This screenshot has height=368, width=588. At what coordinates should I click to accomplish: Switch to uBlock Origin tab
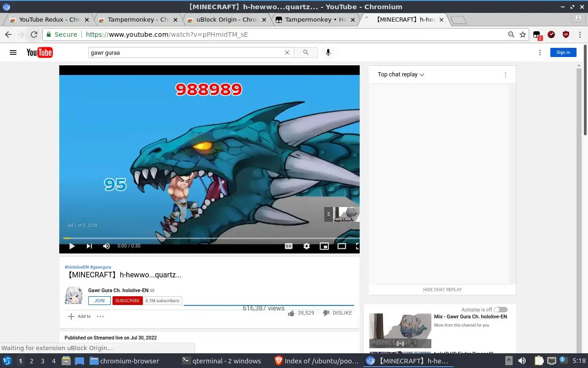[226, 20]
